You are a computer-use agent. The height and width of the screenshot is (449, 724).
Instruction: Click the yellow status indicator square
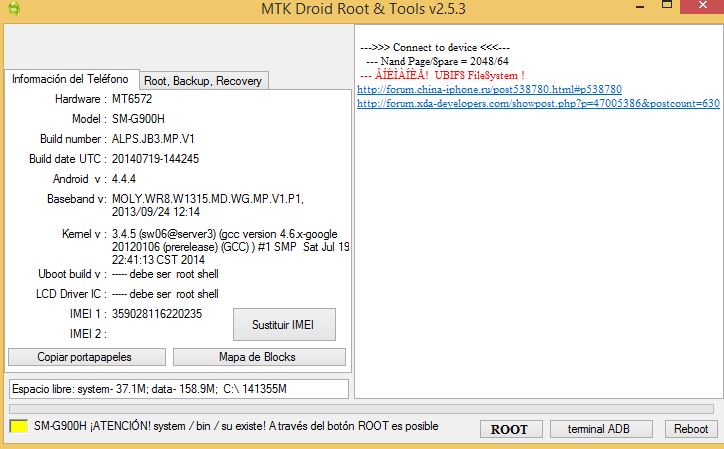tap(18, 427)
